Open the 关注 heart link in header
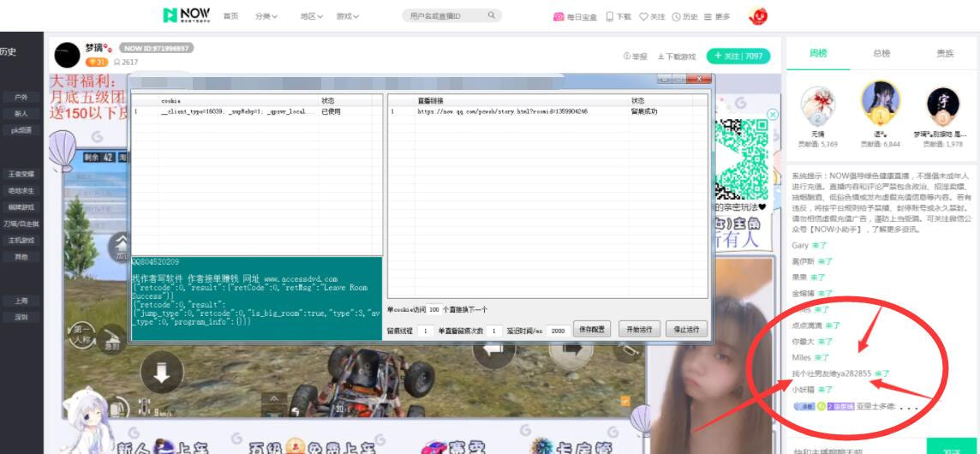Viewport: 980px width, 454px height. pyautogui.click(x=652, y=17)
